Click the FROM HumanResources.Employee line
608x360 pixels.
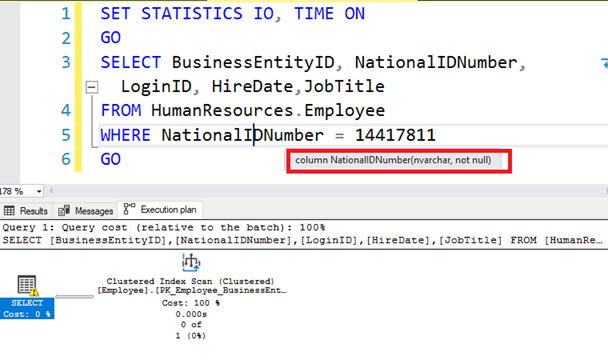(243, 111)
